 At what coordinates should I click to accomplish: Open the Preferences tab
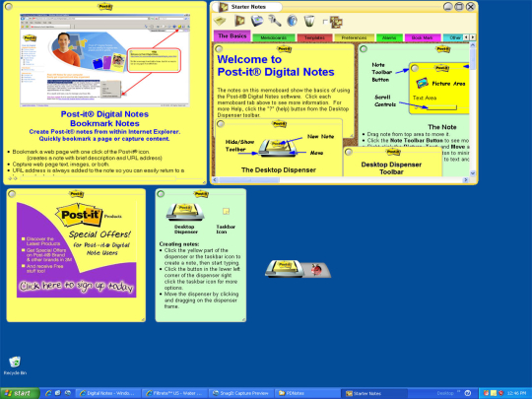point(355,37)
